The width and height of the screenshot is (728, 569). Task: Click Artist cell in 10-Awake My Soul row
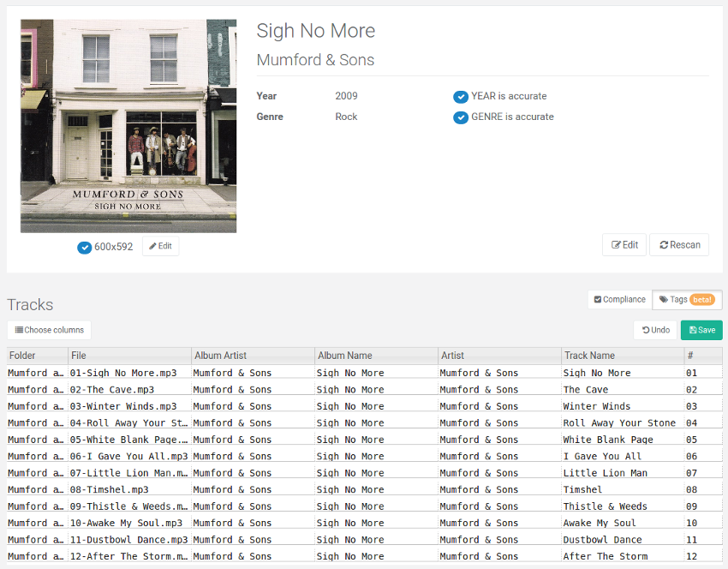pos(499,523)
